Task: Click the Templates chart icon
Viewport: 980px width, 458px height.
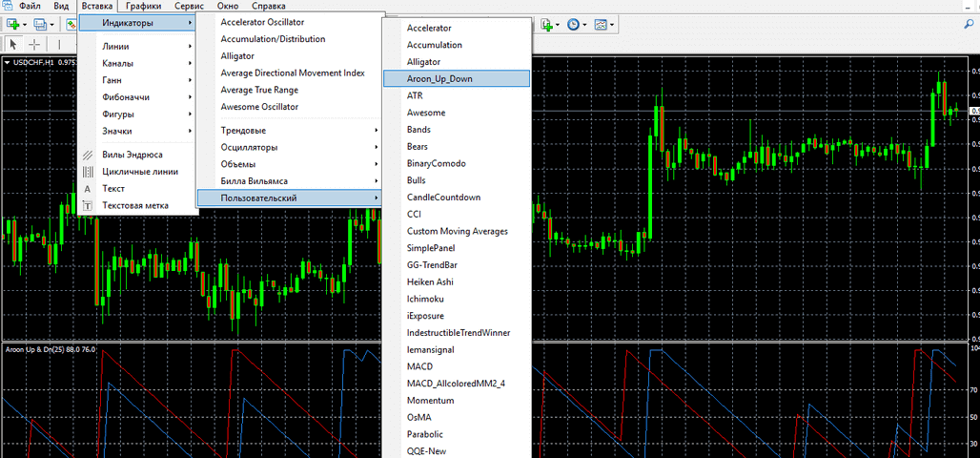Action: [601, 25]
